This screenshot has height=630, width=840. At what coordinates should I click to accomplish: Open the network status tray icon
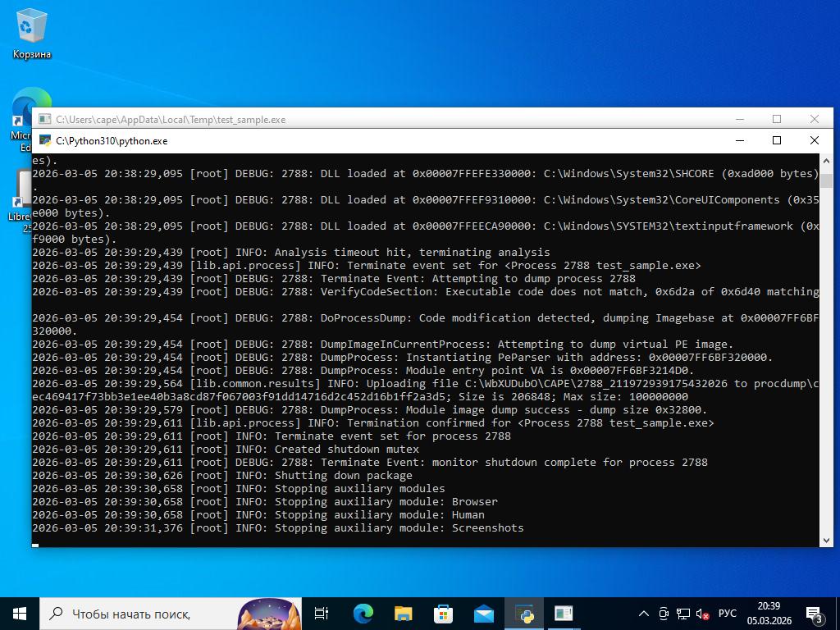[x=682, y=613]
